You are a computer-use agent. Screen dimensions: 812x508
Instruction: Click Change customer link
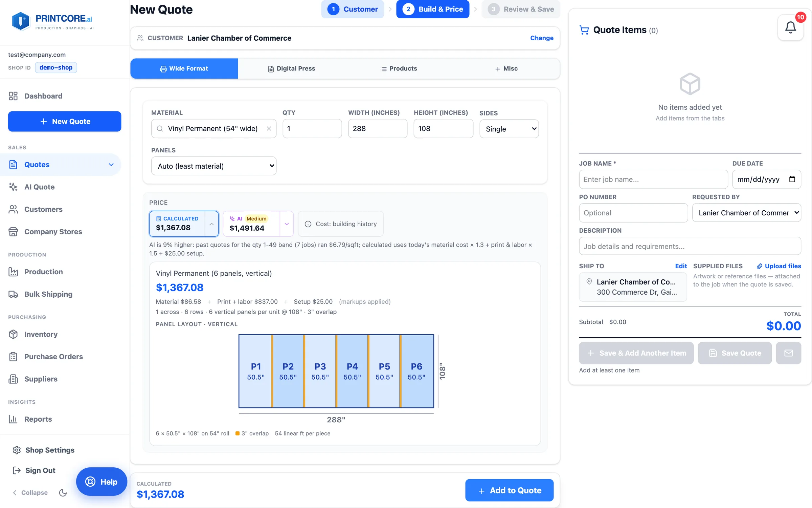pos(542,38)
